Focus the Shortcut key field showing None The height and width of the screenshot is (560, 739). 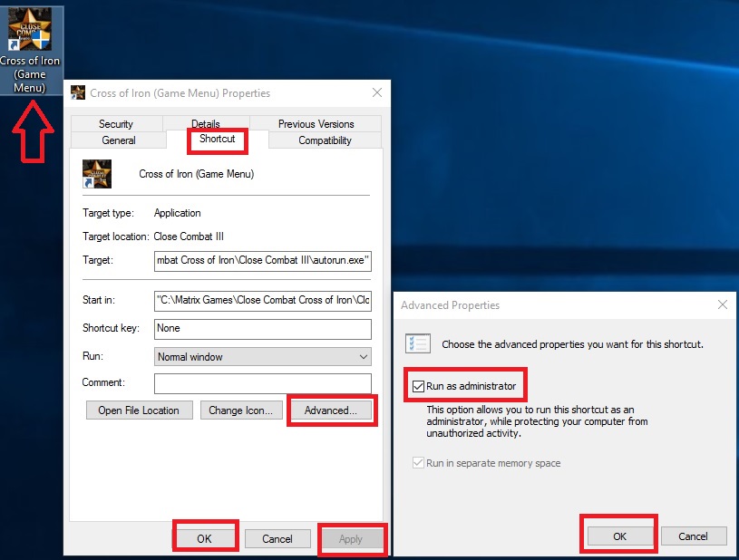coord(263,329)
